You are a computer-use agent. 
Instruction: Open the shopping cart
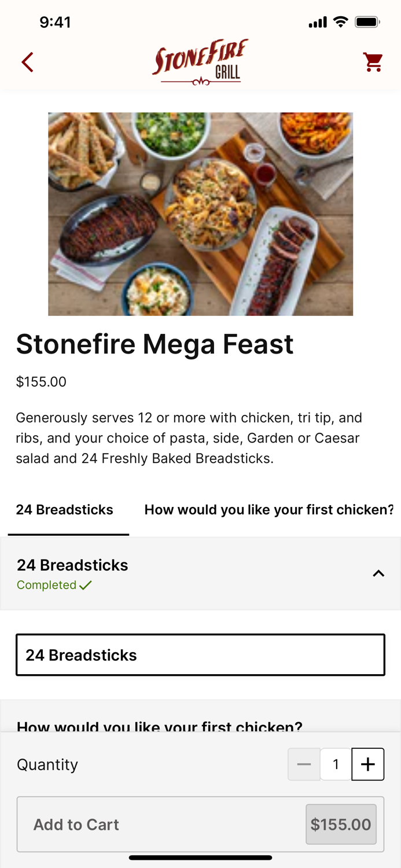pyautogui.click(x=373, y=62)
